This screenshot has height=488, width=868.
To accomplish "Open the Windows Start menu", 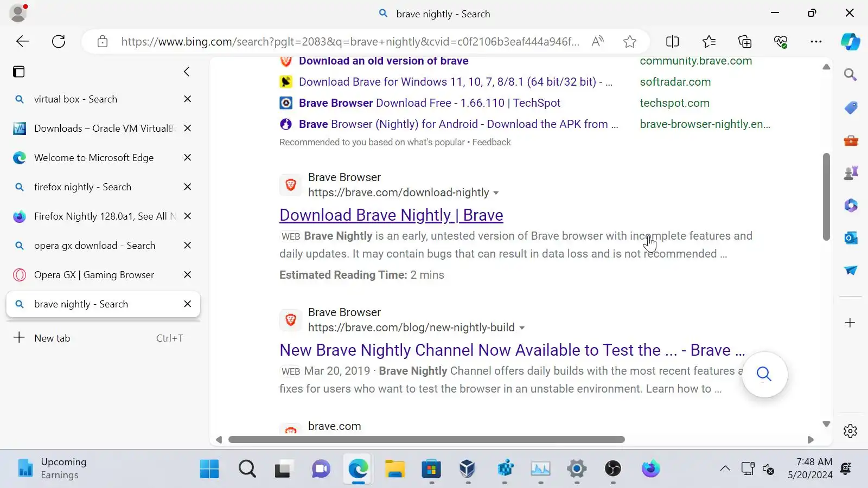I will point(209,469).
